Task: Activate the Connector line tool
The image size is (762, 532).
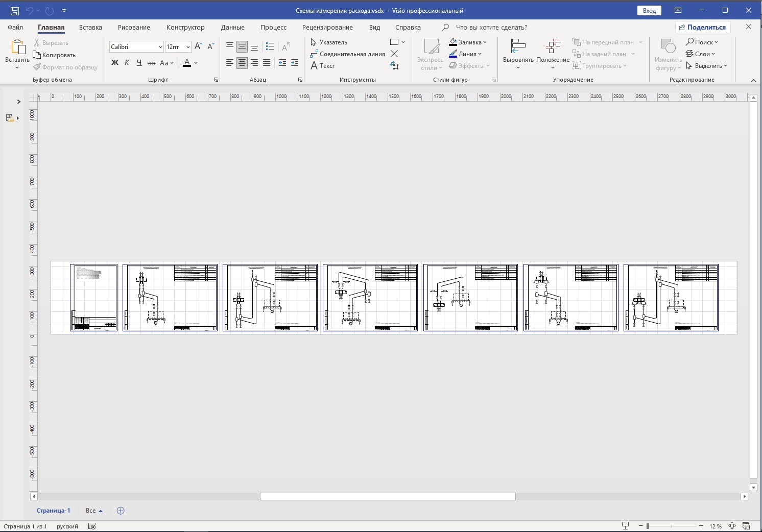Action: click(347, 54)
